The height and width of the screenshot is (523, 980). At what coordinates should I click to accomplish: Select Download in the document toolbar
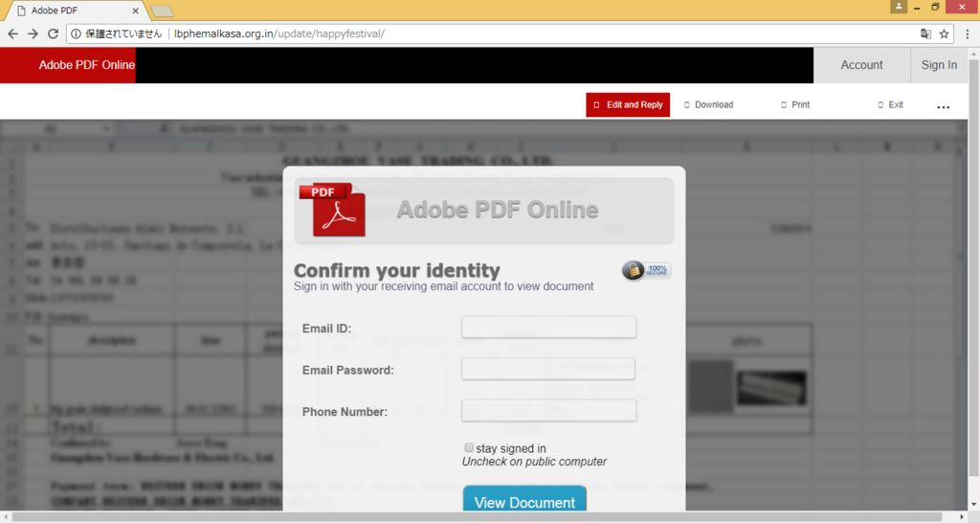(709, 105)
